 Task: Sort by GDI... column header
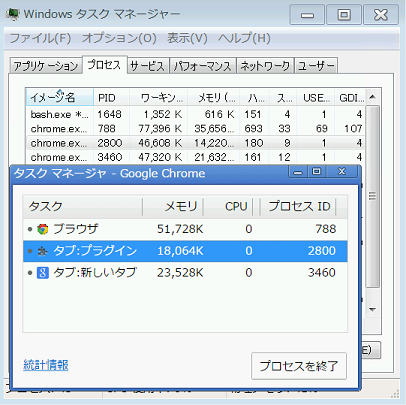click(350, 98)
